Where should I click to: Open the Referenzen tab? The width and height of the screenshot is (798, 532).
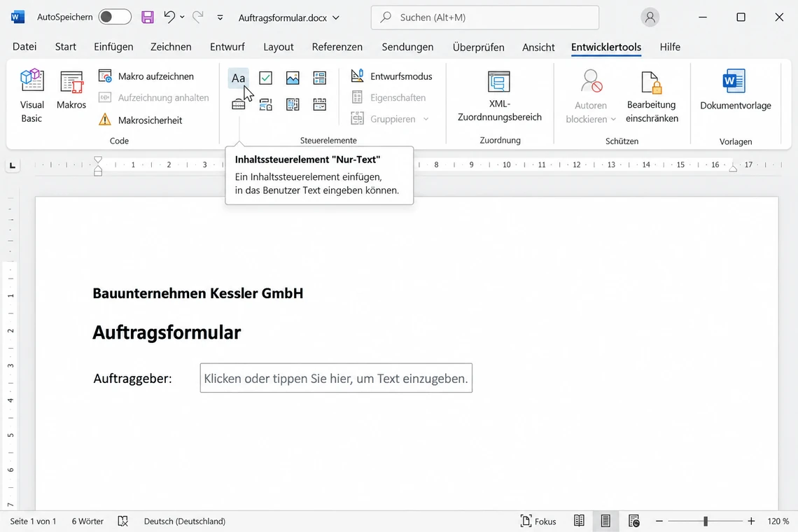tap(337, 47)
